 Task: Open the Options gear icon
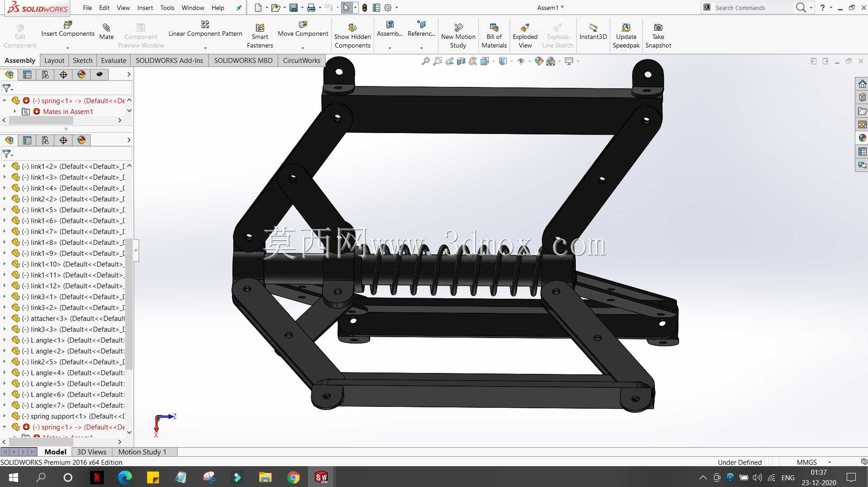click(x=388, y=8)
